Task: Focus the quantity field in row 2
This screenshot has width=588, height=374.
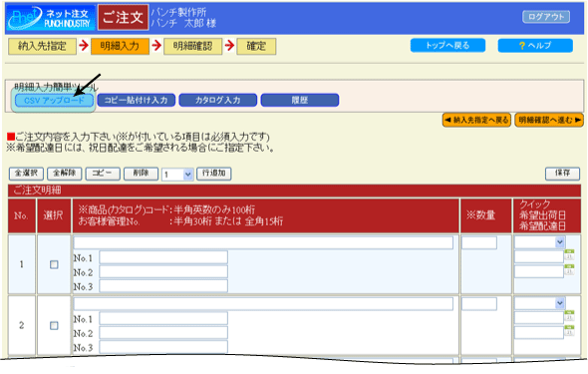Action: coord(479,303)
